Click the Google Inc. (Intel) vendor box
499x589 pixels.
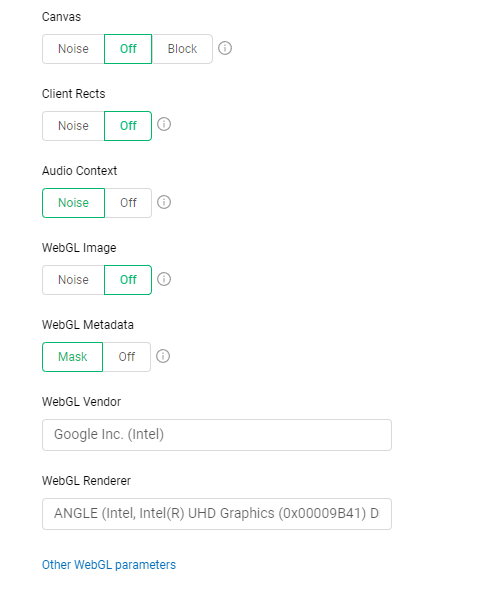click(x=217, y=435)
